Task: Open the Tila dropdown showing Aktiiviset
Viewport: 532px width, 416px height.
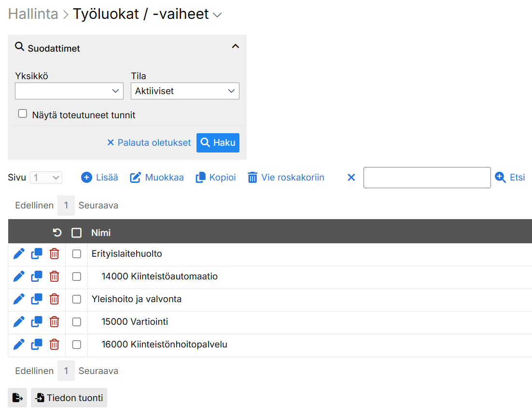Action: tap(185, 91)
